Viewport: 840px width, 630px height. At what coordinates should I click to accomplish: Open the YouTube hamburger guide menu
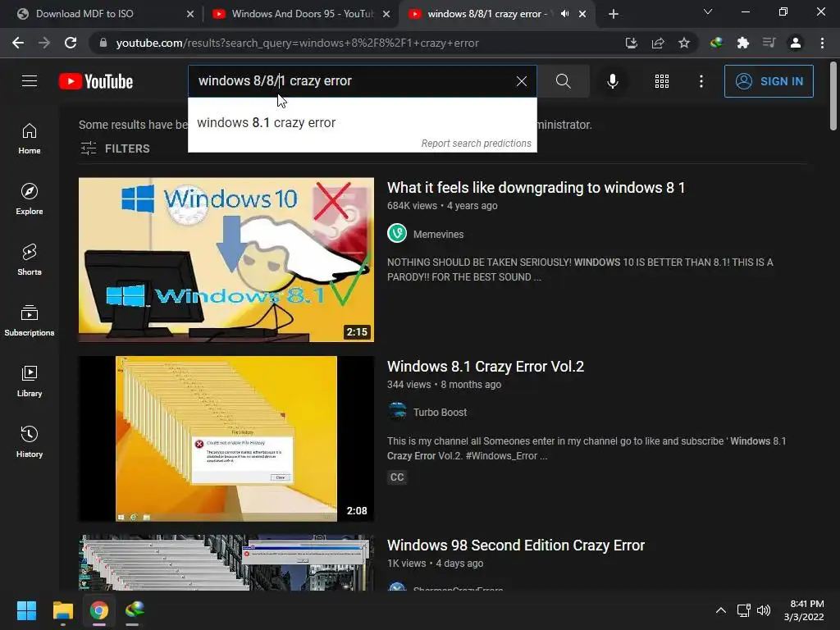(30, 81)
